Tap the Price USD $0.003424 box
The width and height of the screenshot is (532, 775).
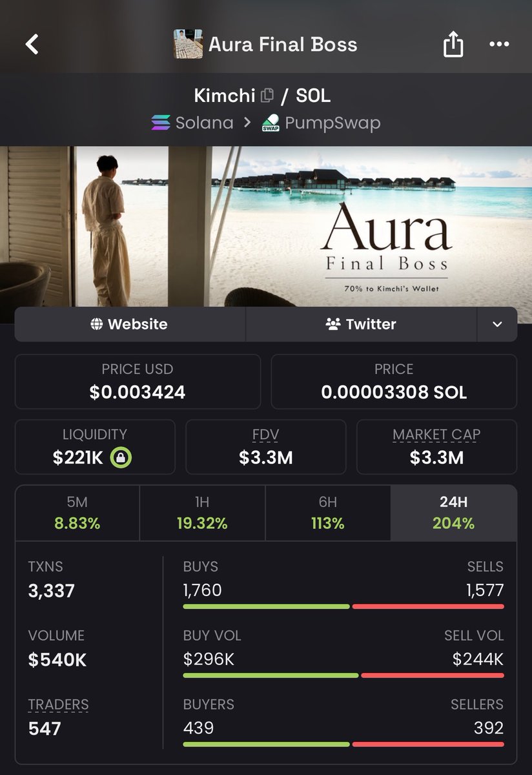(138, 382)
